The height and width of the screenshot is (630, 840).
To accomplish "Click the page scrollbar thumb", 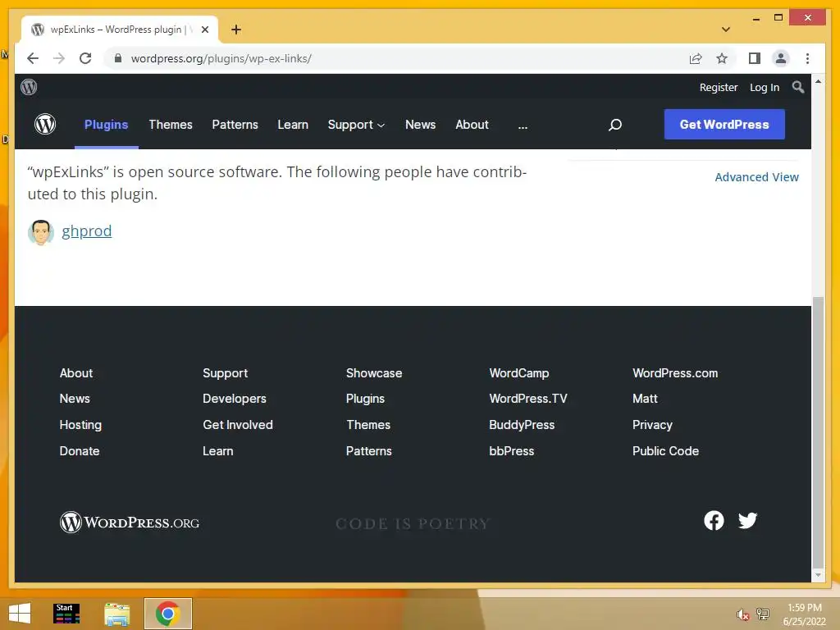I will (818, 431).
